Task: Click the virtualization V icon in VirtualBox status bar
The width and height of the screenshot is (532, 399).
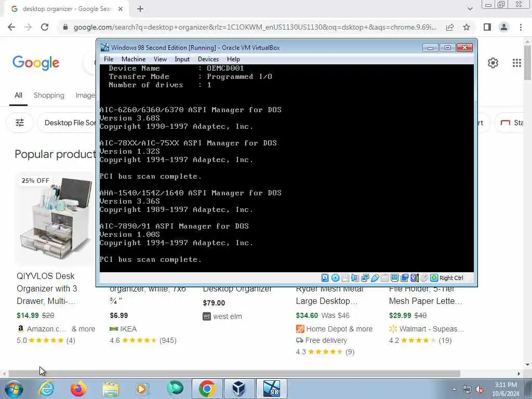Action: click(414, 278)
